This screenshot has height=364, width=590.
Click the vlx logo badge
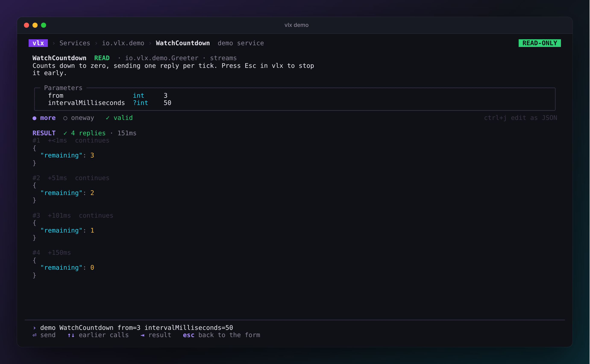38,43
